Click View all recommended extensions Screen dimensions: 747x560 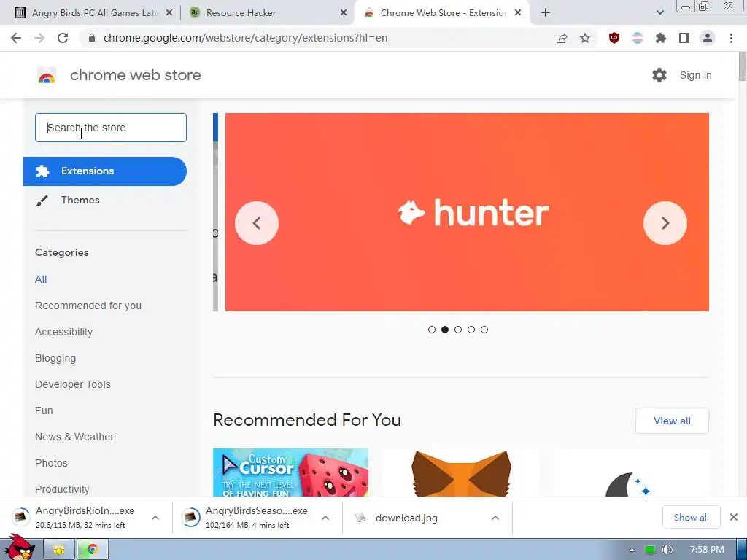[672, 421]
